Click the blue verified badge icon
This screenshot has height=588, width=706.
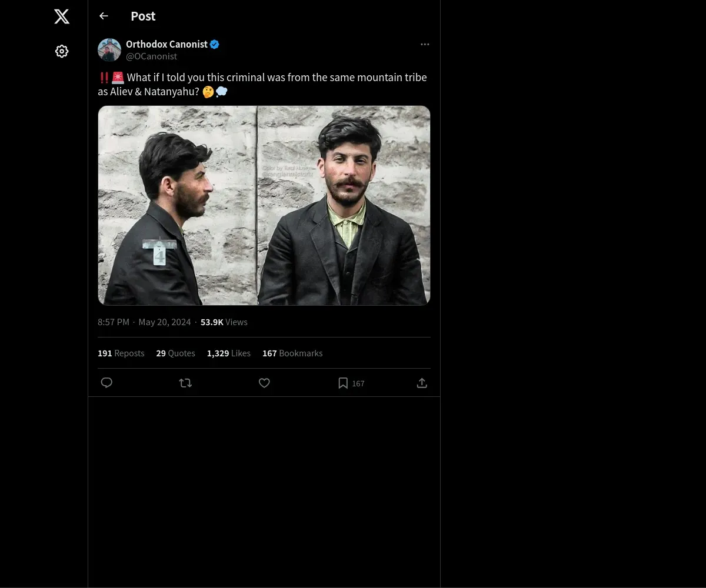tap(215, 44)
